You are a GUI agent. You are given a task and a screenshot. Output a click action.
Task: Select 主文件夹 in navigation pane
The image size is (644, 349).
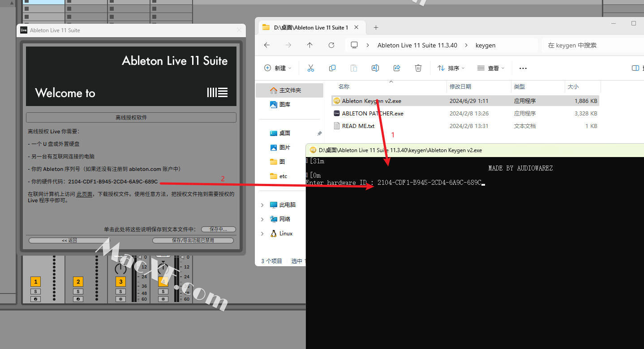[x=289, y=90]
